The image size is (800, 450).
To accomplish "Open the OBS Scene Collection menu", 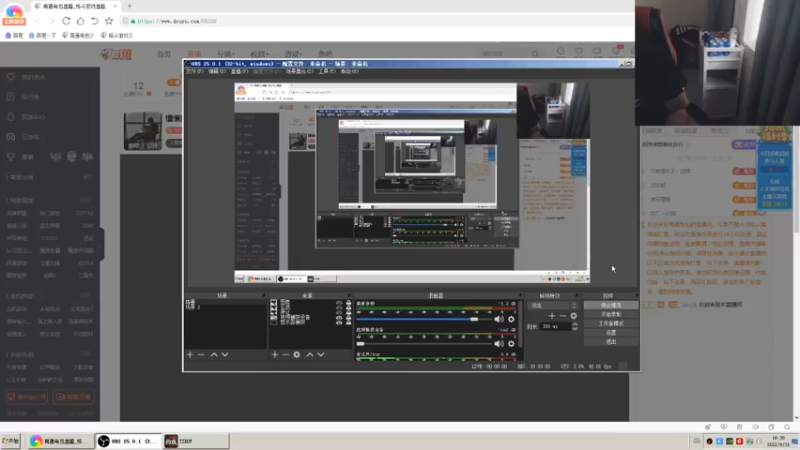I will (x=299, y=71).
